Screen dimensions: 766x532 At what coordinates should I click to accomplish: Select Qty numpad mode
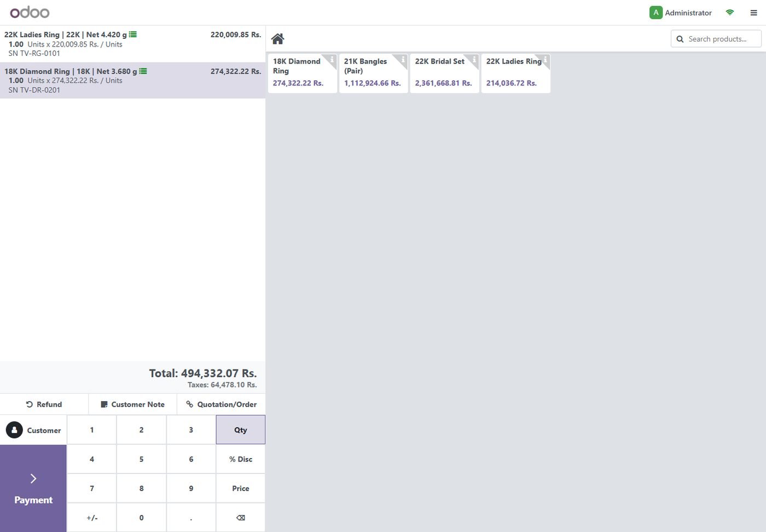[241, 430]
